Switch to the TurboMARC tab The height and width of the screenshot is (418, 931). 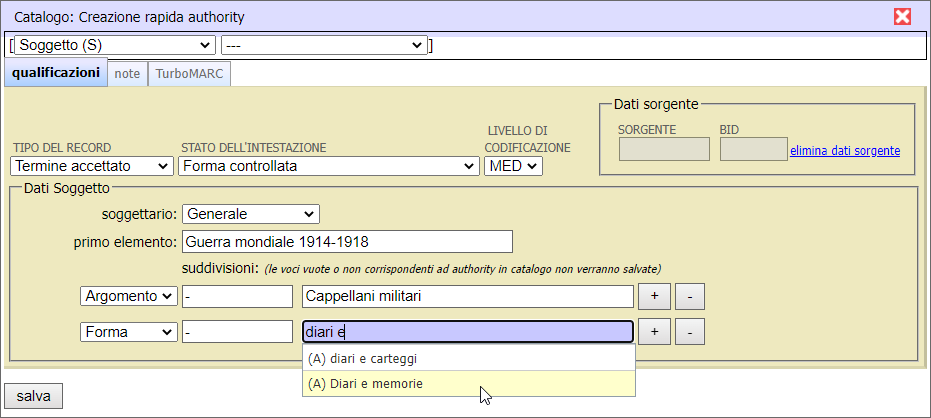point(189,73)
